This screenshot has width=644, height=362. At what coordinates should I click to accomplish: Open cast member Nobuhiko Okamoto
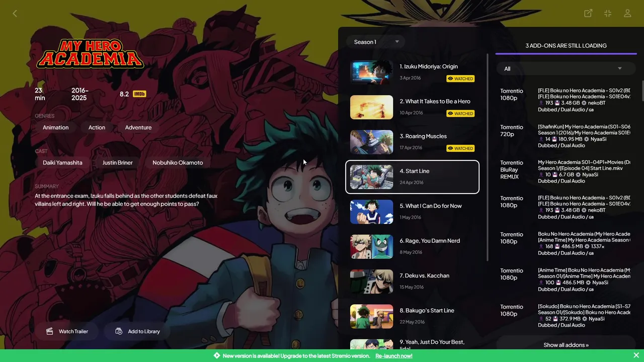click(178, 162)
